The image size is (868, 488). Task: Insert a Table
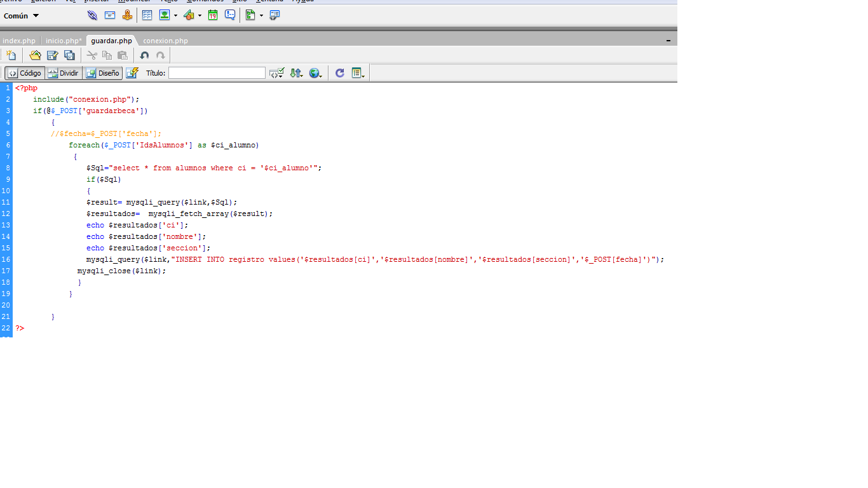147,15
